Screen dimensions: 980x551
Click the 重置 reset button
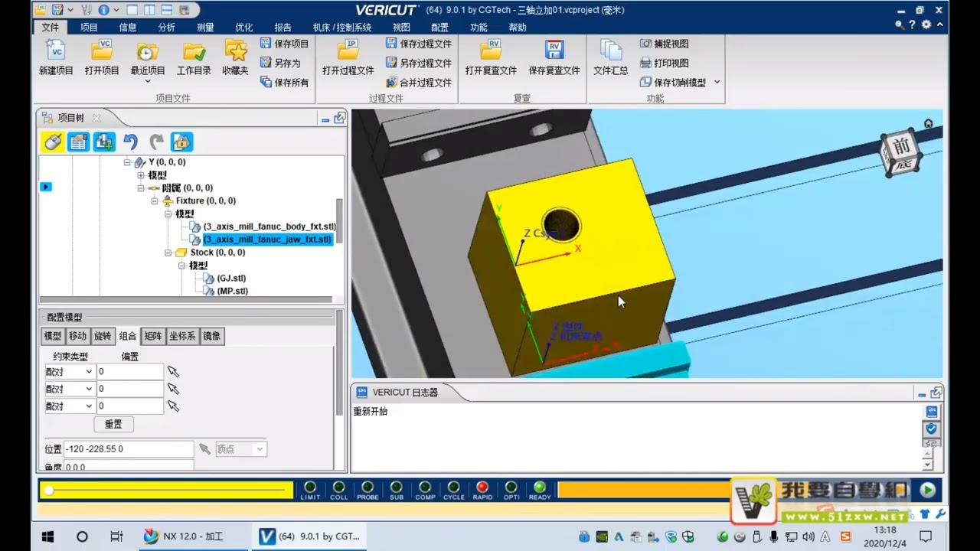tap(113, 424)
